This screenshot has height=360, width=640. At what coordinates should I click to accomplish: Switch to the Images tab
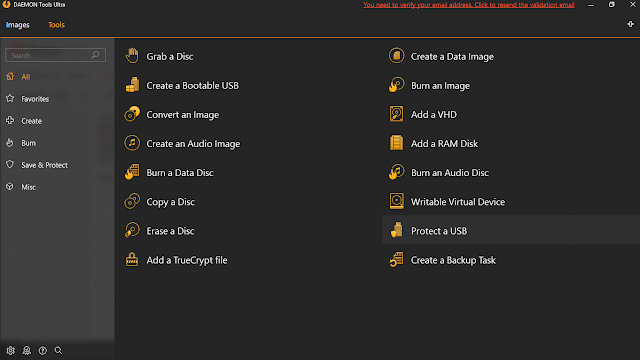click(18, 25)
